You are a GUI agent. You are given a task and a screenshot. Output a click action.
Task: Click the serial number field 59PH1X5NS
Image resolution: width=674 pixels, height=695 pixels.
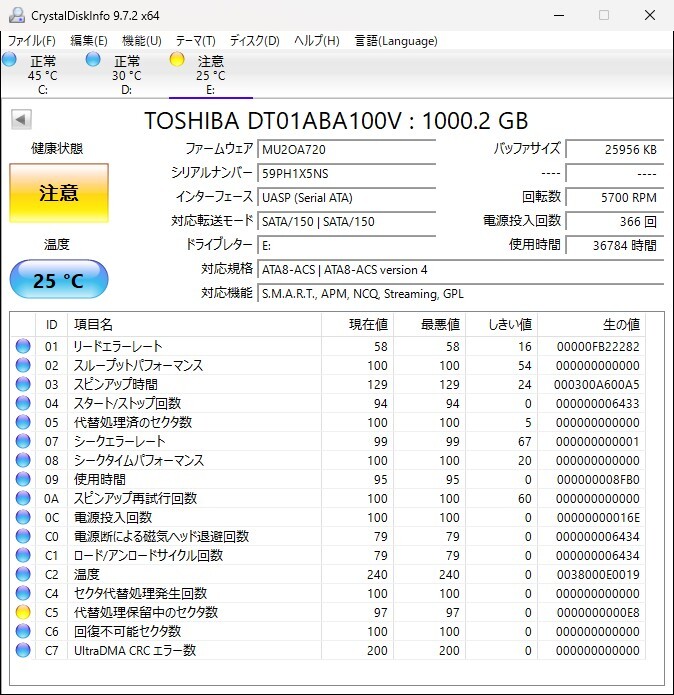coord(347,173)
